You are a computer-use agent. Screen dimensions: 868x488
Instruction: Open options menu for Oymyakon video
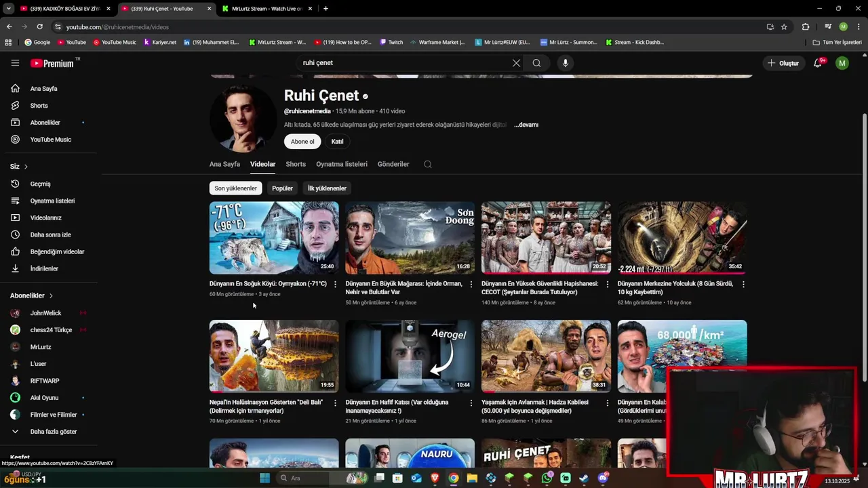[335, 285]
